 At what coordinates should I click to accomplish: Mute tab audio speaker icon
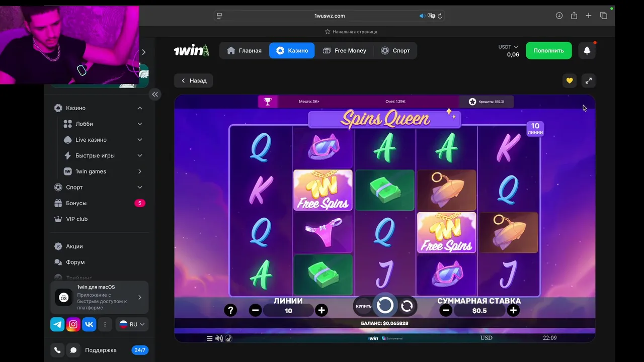click(x=422, y=16)
